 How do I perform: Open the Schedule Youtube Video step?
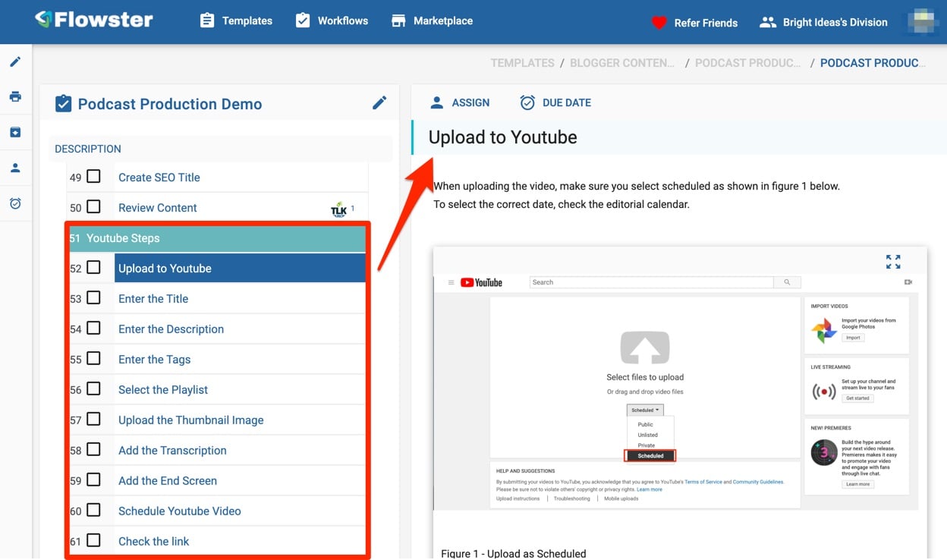pos(180,511)
